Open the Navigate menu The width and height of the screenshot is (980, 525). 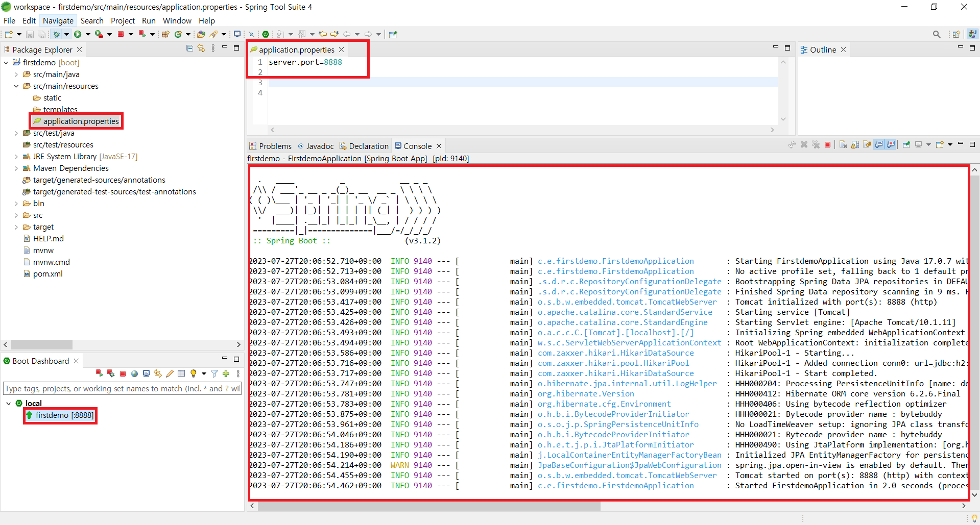coord(58,20)
